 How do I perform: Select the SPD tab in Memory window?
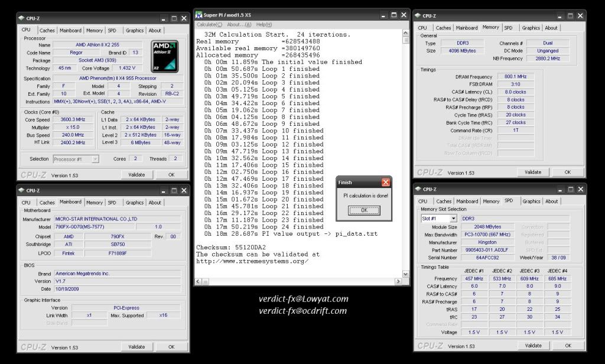click(x=508, y=28)
